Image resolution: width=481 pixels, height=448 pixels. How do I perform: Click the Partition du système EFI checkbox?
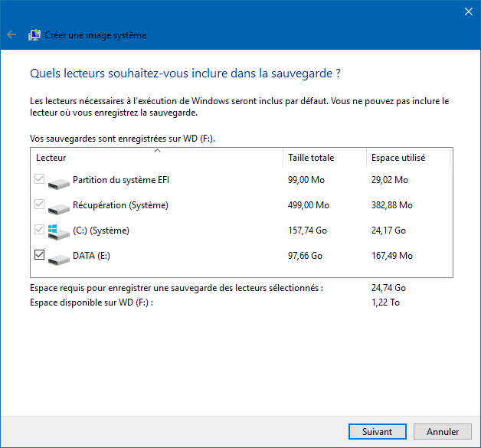coord(40,178)
